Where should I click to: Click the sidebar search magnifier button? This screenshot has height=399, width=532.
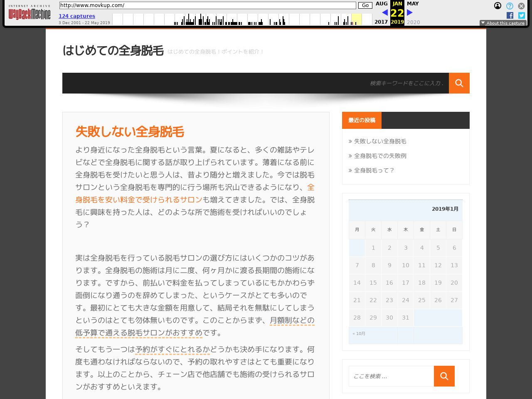click(x=444, y=376)
